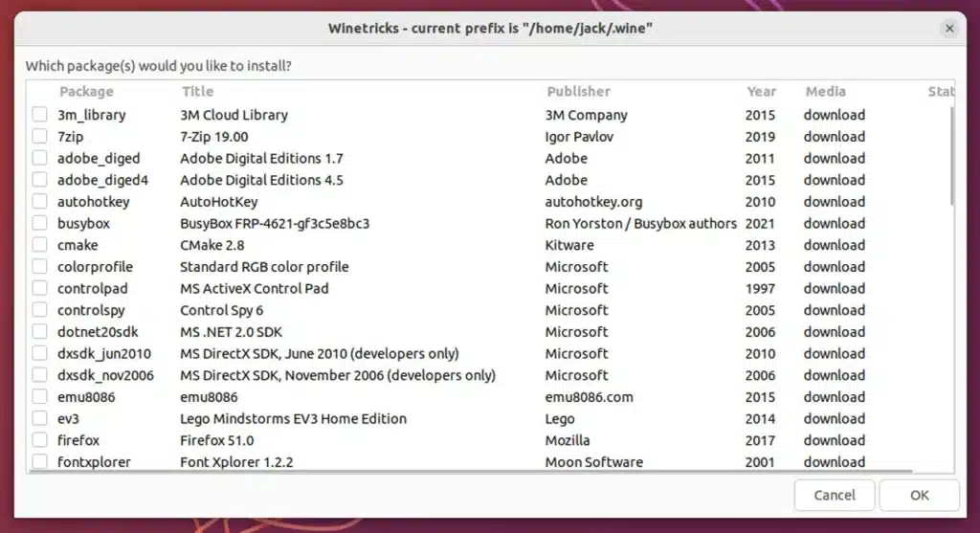Check the ev3 package checkbox
The image size is (980, 533).
click(39, 418)
